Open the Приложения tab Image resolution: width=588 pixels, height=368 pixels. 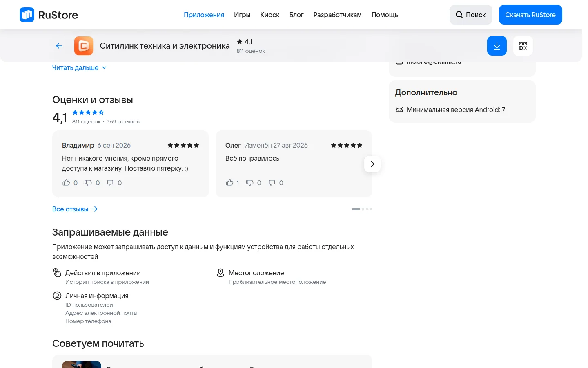pyautogui.click(x=204, y=15)
